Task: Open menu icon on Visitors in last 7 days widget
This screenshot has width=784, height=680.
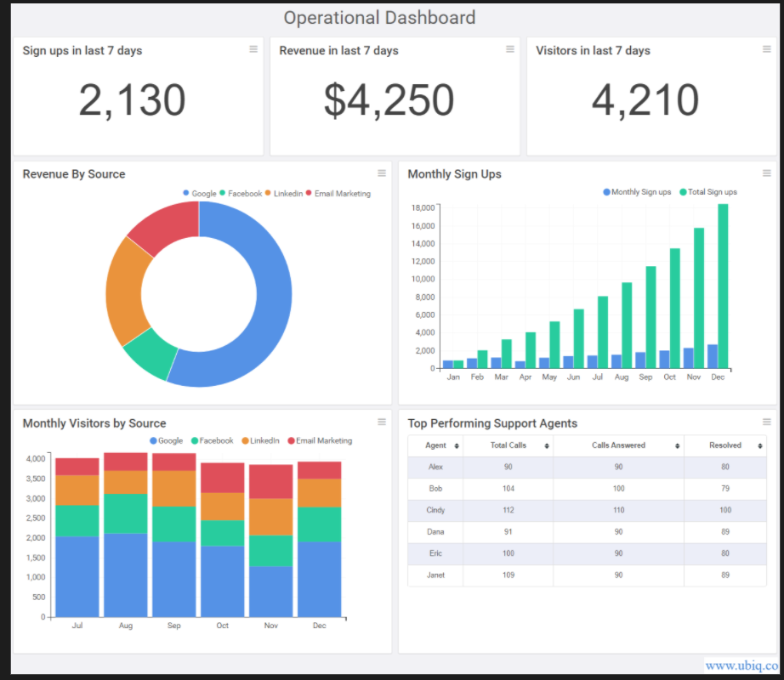Action: pos(766,49)
